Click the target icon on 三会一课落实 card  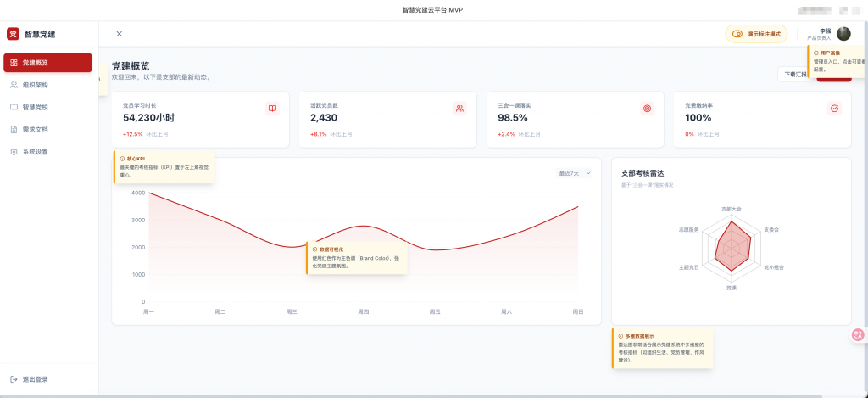(648, 109)
